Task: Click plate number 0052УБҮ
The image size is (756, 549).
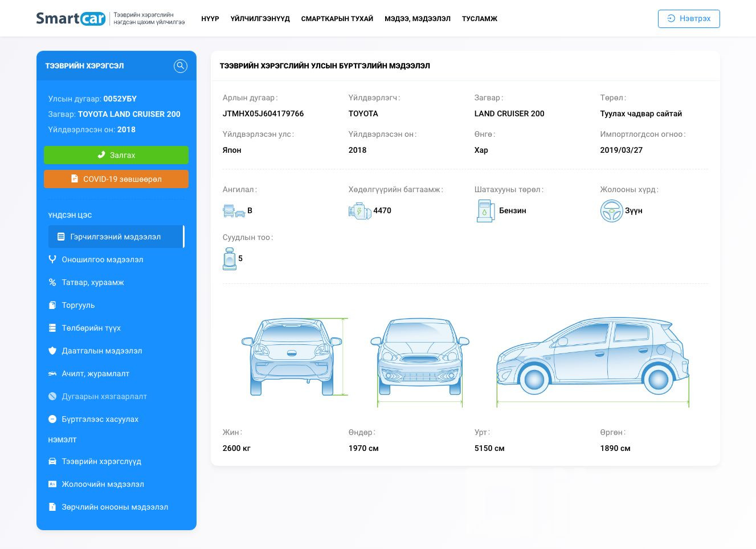Action: (x=120, y=99)
